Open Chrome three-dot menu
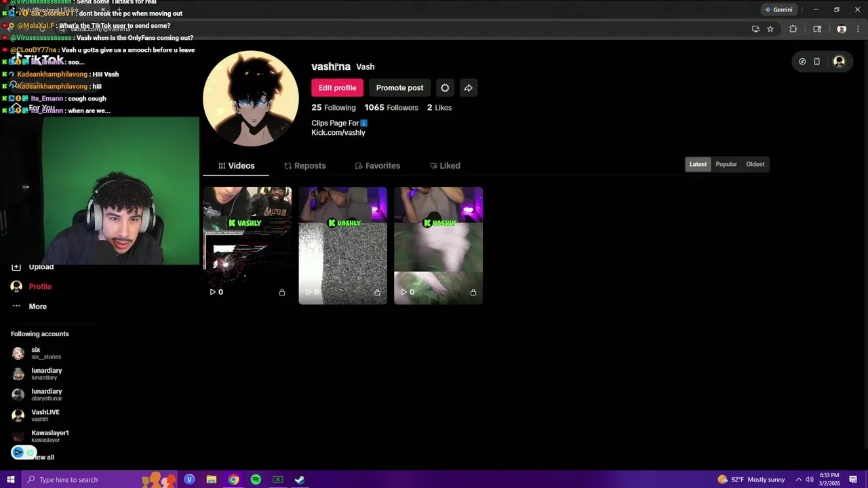Image resolution: width=868 pixels, height=488 pixels. 858,29
